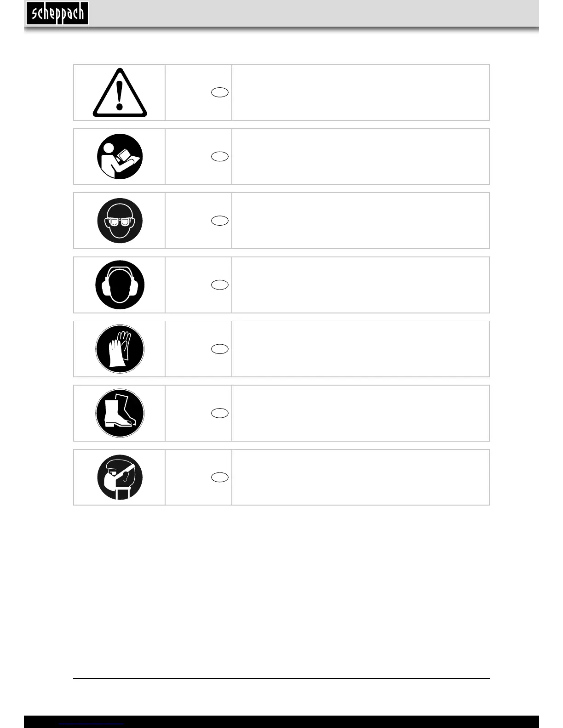Click the oval beside gloves symbol
This screenshot has width=563, height=728.
(x=220, y=349)
